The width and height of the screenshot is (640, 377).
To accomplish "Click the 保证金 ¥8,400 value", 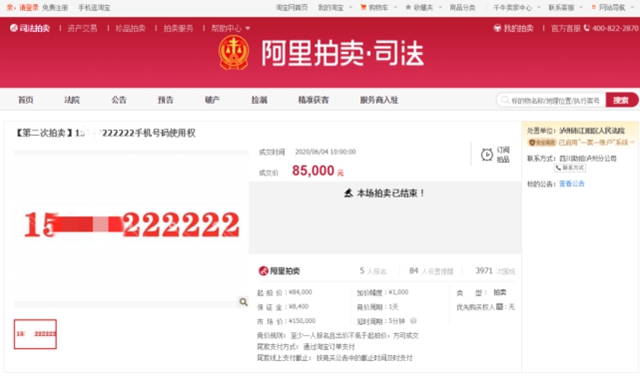I will pyautogui.click(x=298, y=306).
